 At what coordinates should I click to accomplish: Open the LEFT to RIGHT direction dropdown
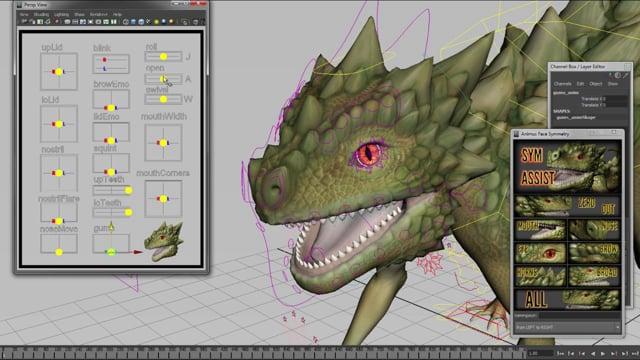[x=568, y=327]
